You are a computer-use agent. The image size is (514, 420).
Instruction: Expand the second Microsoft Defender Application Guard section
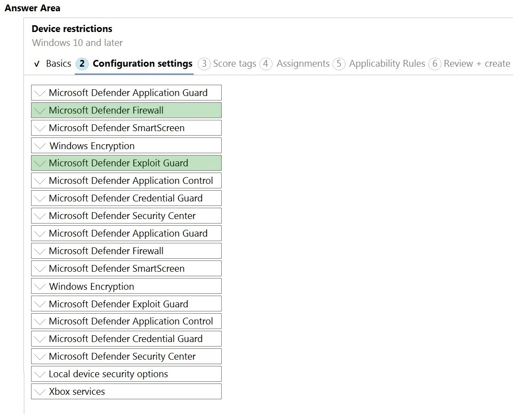pyautogui.click(x=126, y=233)
